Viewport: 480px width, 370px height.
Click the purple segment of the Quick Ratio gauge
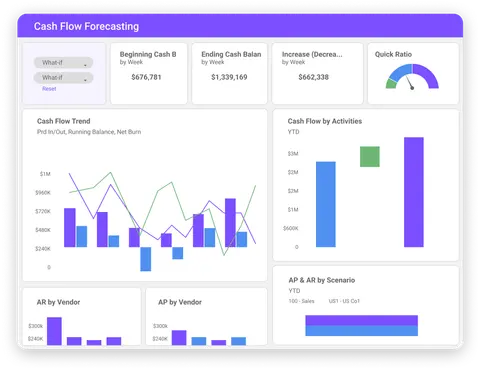click(427, 75)
